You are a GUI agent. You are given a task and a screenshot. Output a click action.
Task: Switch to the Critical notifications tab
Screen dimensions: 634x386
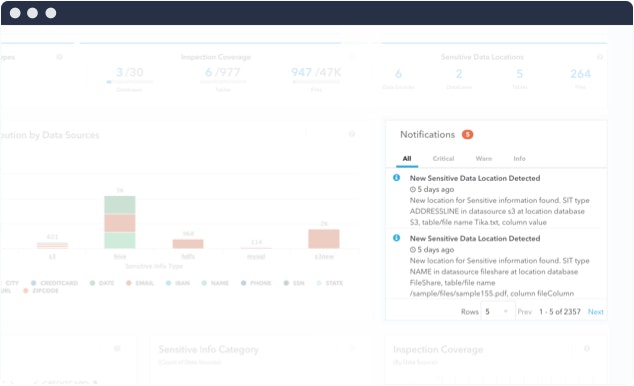click(x=443, y=158)
